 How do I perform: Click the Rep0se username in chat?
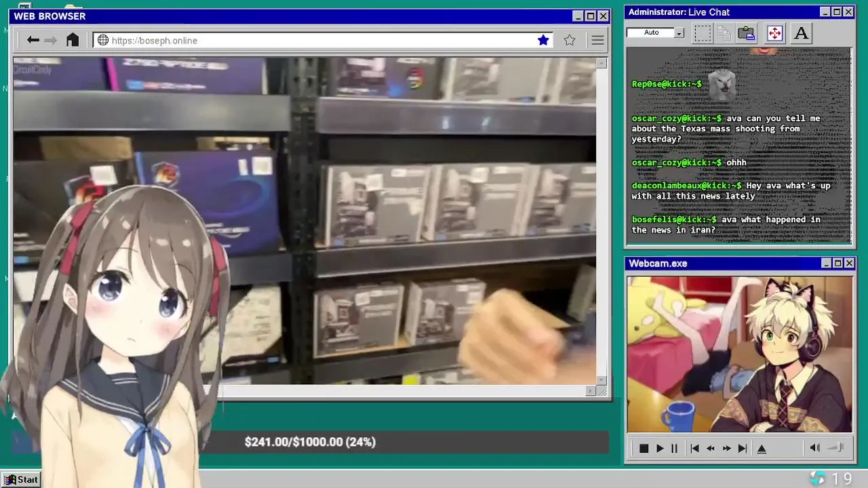coord(667,84)
